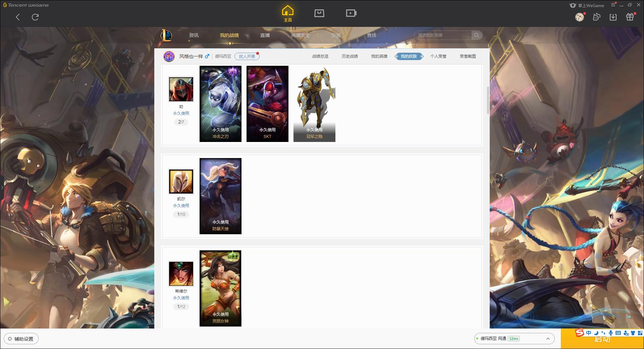644x349 pixels.
Task: Click the search magnifier button
Action: [x=477, y=35]
